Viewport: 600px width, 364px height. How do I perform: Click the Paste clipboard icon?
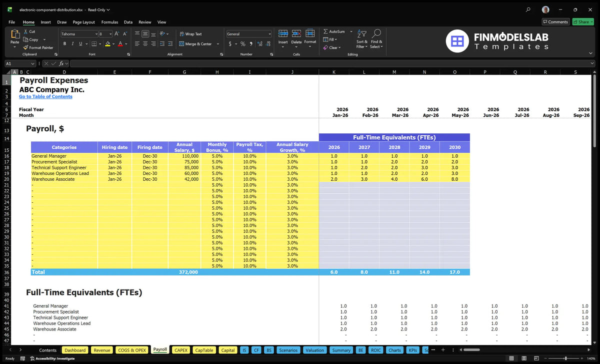pos(15,34)
